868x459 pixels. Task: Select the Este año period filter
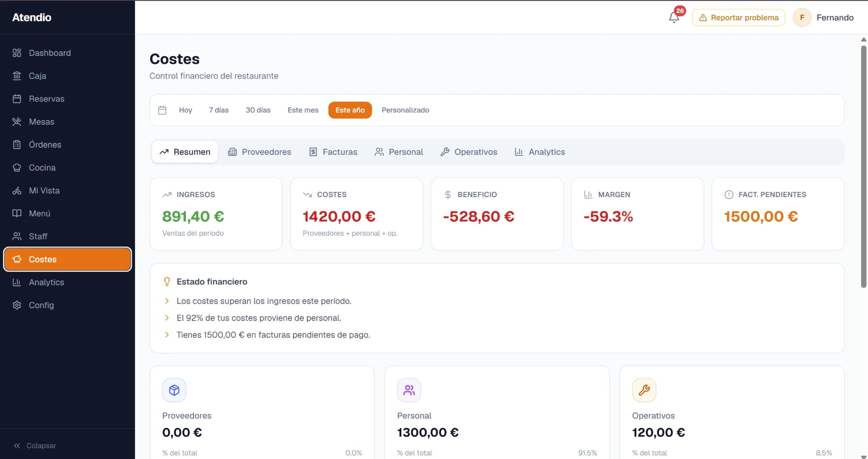[350, 110]
